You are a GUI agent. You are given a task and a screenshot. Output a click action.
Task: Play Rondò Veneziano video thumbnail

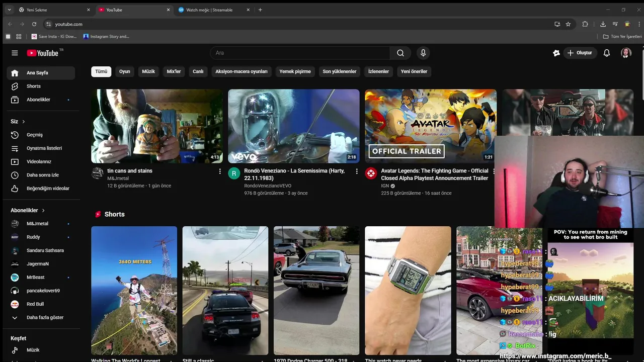[294, 126]
